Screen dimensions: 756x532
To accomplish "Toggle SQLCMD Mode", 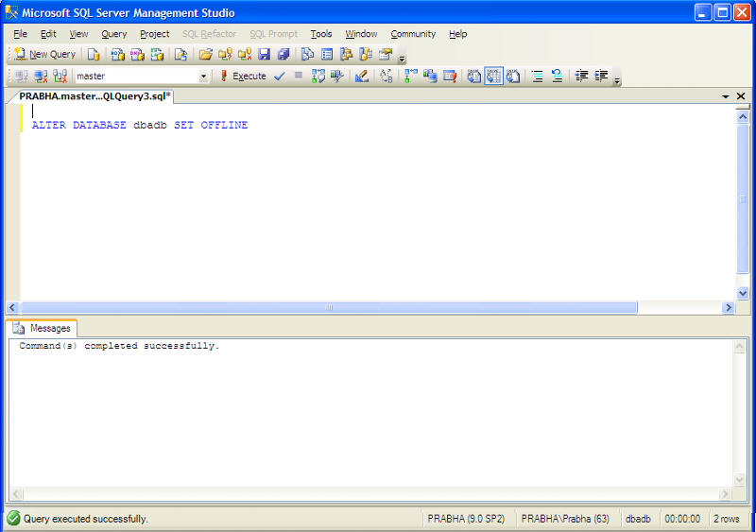I will click(450, 76).
